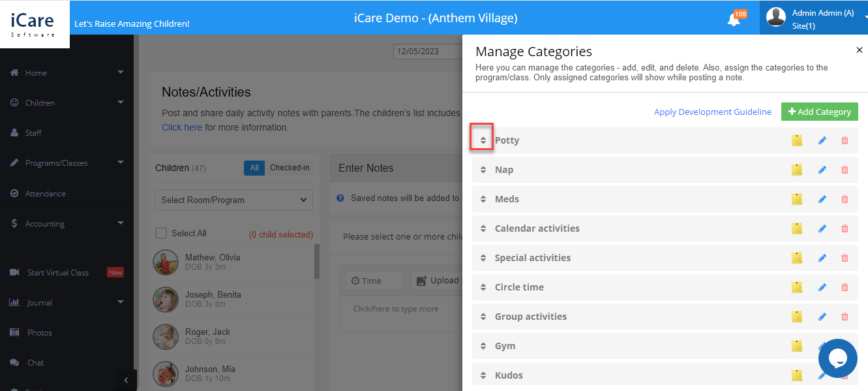
Task: Edit the Calendar activities category
Action: (822, 228)
